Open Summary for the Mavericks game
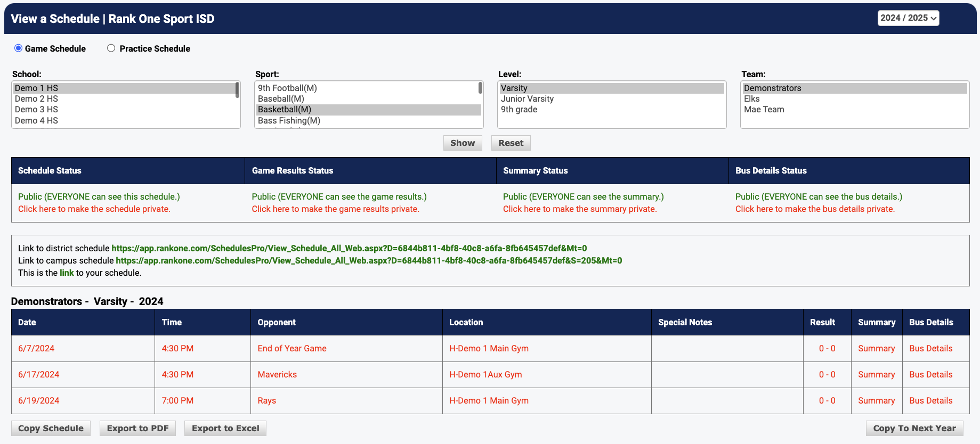This screenshot has height=444, width=980. click(877, 374)
